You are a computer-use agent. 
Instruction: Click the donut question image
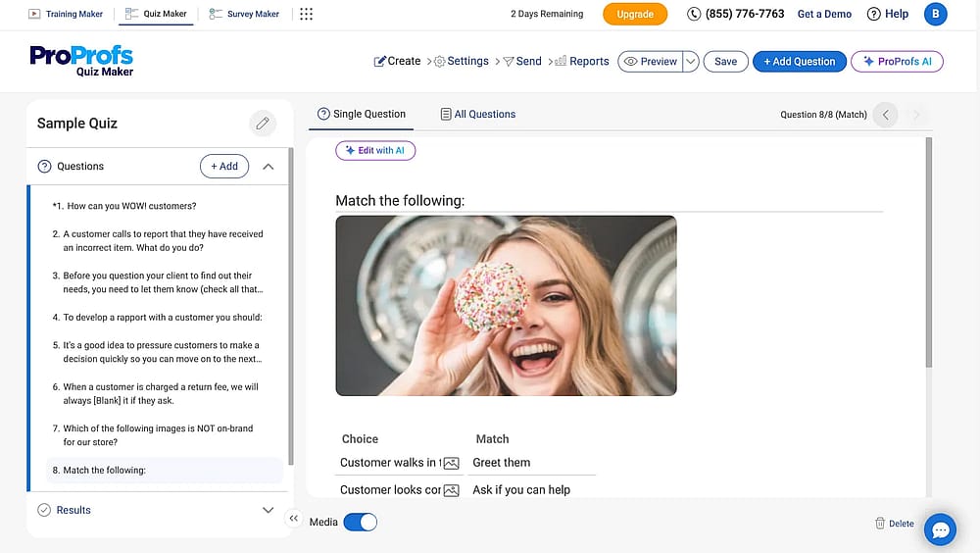(507, 306)
